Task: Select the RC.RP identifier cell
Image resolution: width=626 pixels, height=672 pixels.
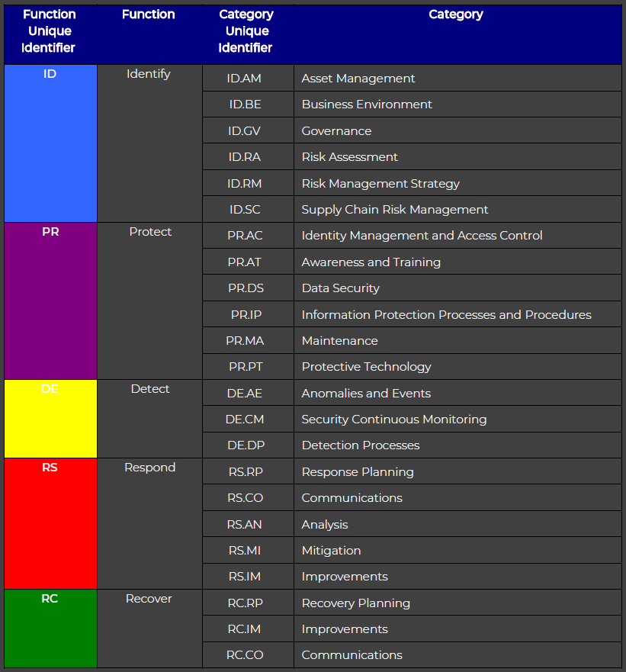Action: [248, 603]
